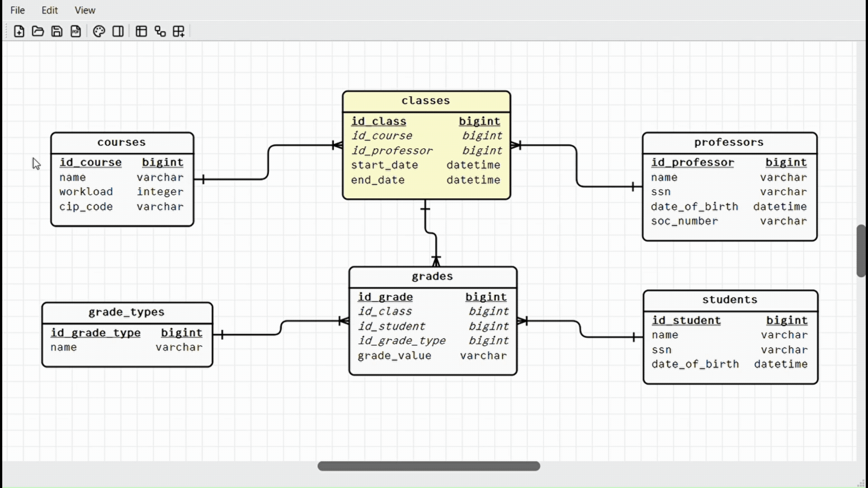
Task: Select the relationship connector tool
Action: tap(160, 31)
